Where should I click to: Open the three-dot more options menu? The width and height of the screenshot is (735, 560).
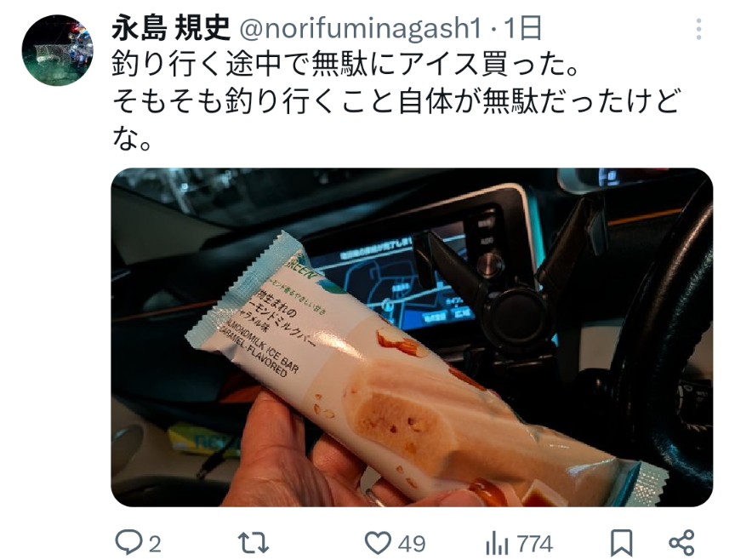(x=698, y=29)
